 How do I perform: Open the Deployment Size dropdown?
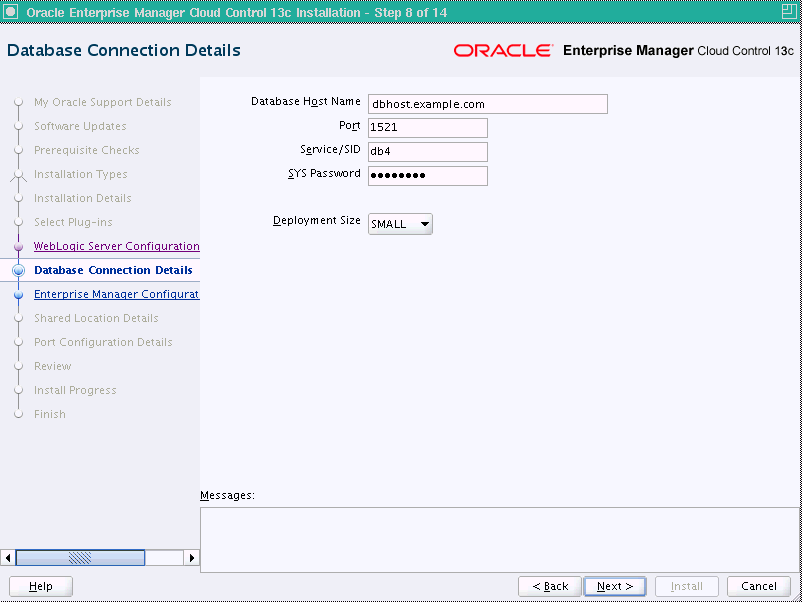coord(400,224)
